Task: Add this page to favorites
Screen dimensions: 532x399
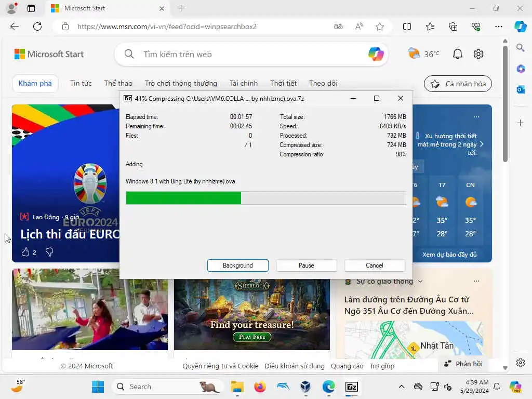Action: coord(380,26)
